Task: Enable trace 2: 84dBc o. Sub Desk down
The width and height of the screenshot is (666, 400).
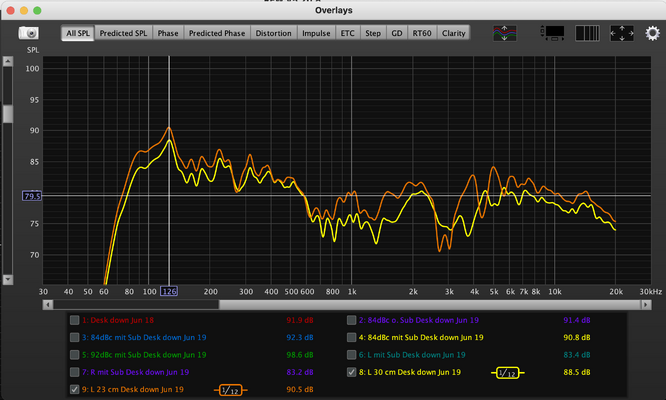Action: point(351,320)
